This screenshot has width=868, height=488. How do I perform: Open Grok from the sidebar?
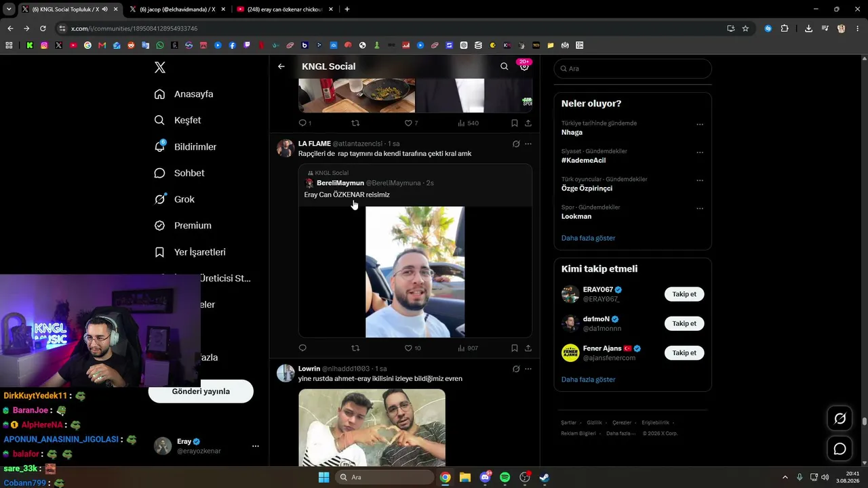pos(174,199)
